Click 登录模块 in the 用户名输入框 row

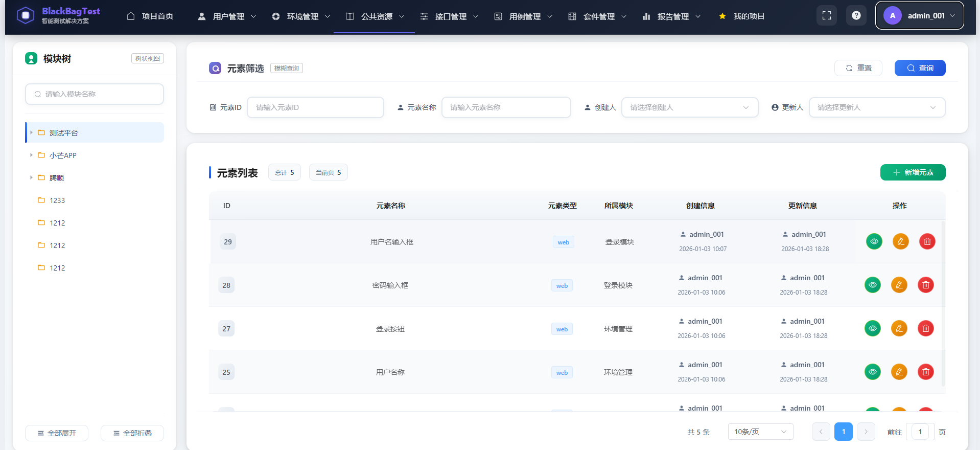click(620, 242)
